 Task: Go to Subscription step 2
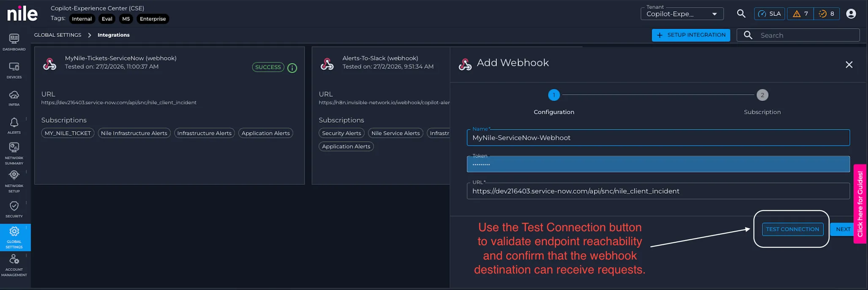point(762,95)
